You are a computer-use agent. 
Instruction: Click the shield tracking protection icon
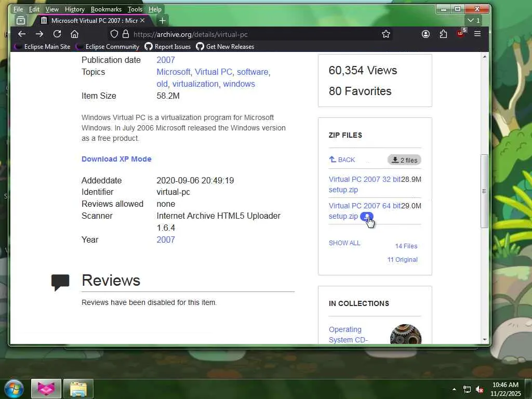point(114,34)
